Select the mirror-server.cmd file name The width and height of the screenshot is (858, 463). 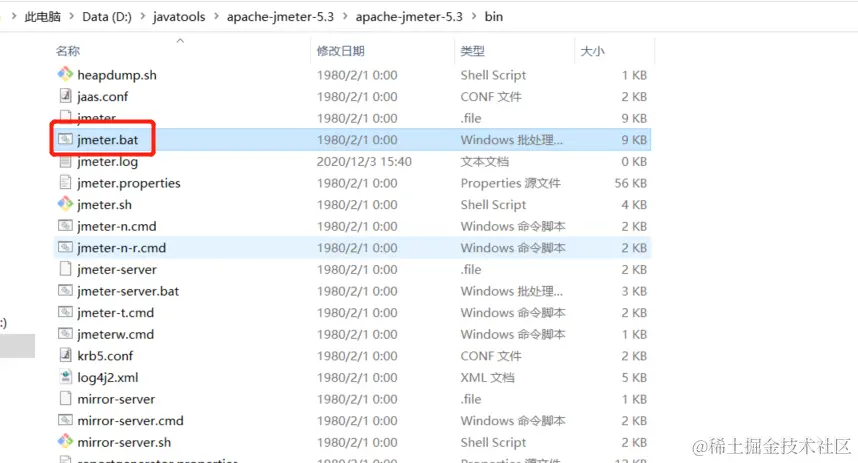130,421
